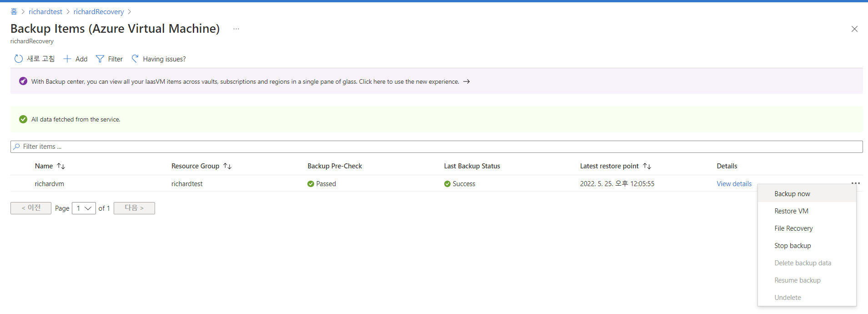868x314 pixels.
Task: Open the ellipsis beside the page title
Action: (236, 29)
